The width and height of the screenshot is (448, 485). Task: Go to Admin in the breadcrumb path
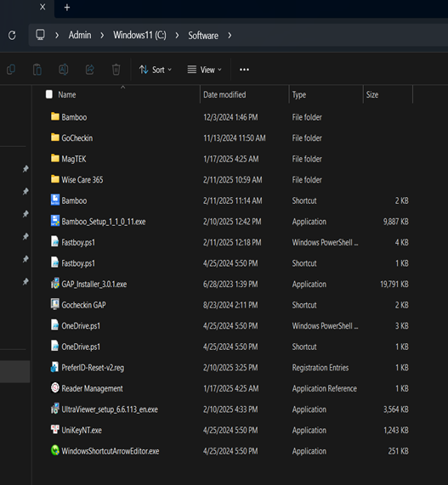click(80, 36)
